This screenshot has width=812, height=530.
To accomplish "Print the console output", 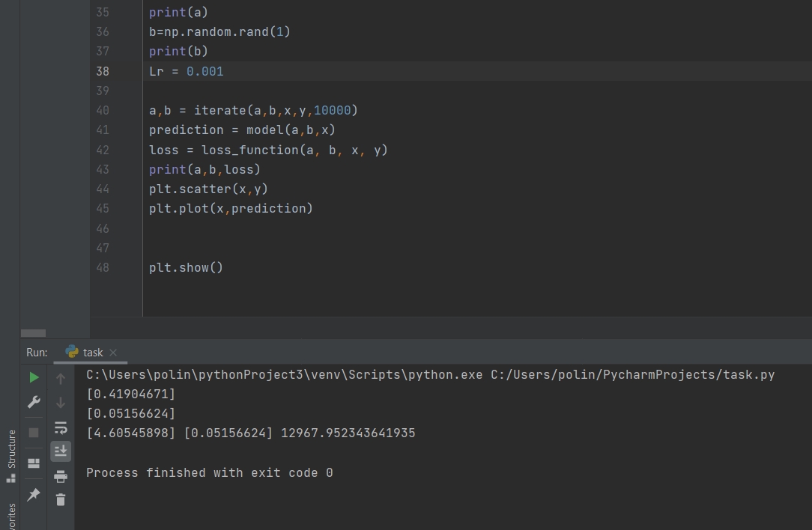I will (x=61, y=476).
